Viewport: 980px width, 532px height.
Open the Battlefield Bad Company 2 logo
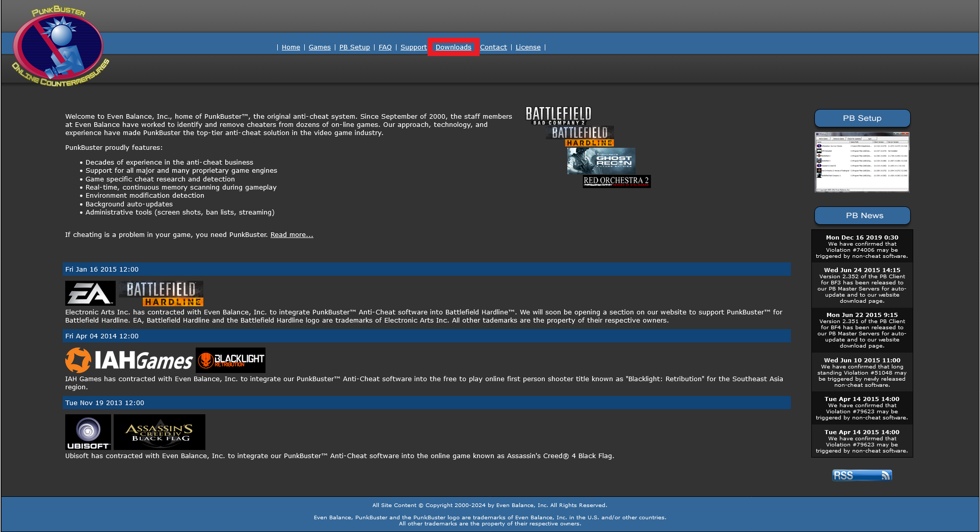coord(559,116)
